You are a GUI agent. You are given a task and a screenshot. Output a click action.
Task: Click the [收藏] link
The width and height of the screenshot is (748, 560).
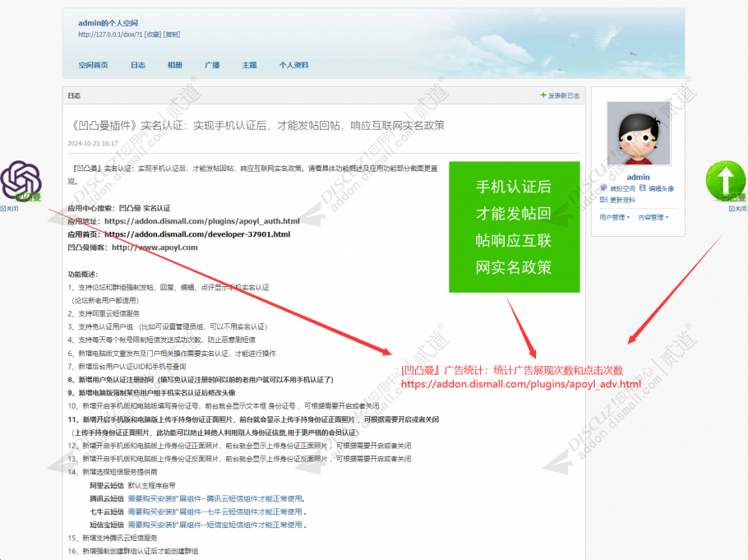pos(153,35)
